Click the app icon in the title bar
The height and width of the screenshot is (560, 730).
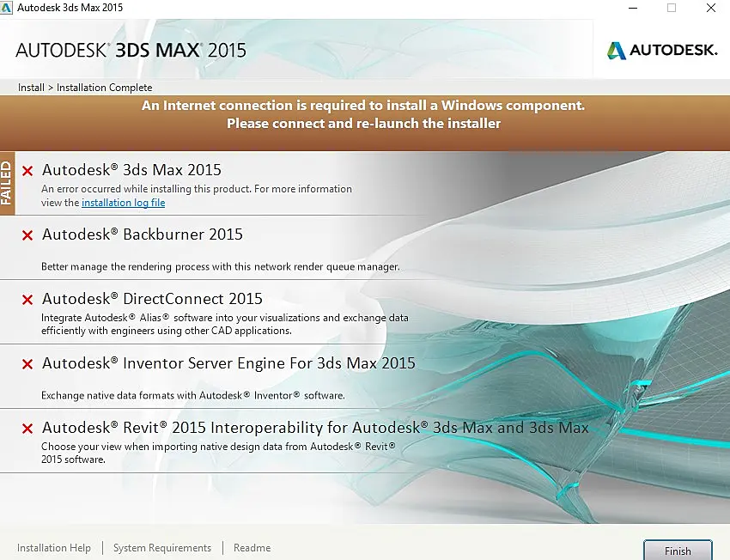point(7,8)
